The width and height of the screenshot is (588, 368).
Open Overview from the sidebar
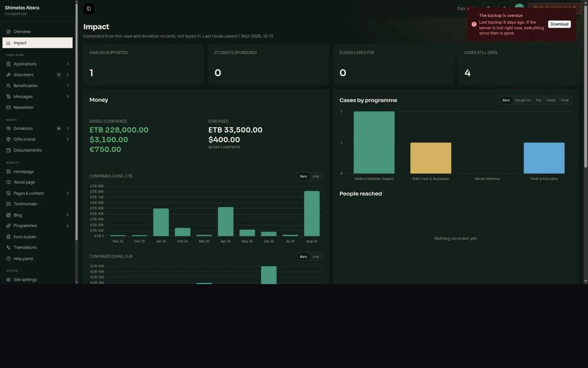click(37, 32)
